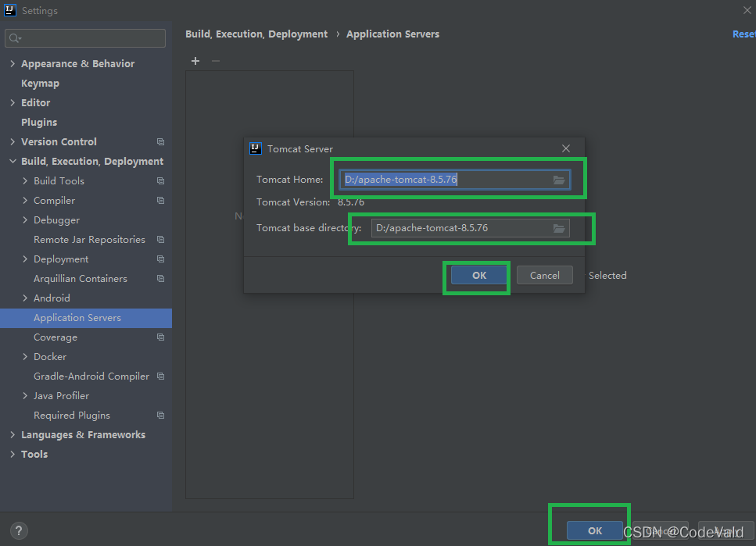The height and width of the screenshot is (546, 756).
Task: Select Required Plugins in tree
Action: click(x=72, y=416)
